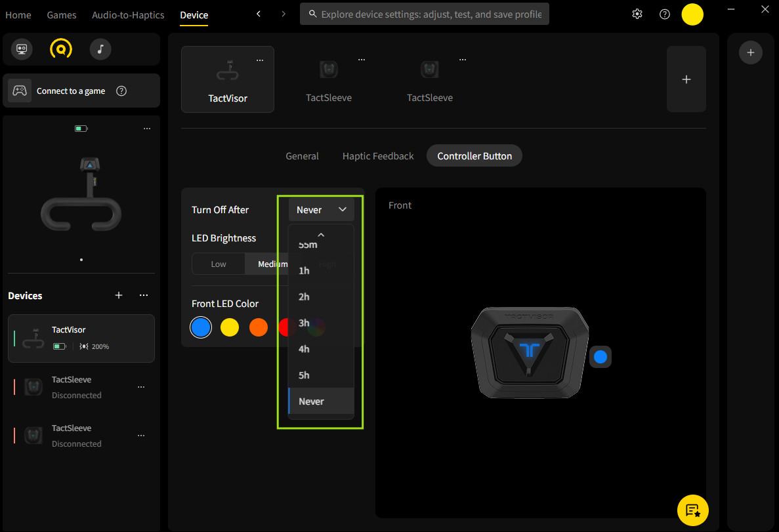Choose 1h in the Turn Off After list

[x=321, y=271]
